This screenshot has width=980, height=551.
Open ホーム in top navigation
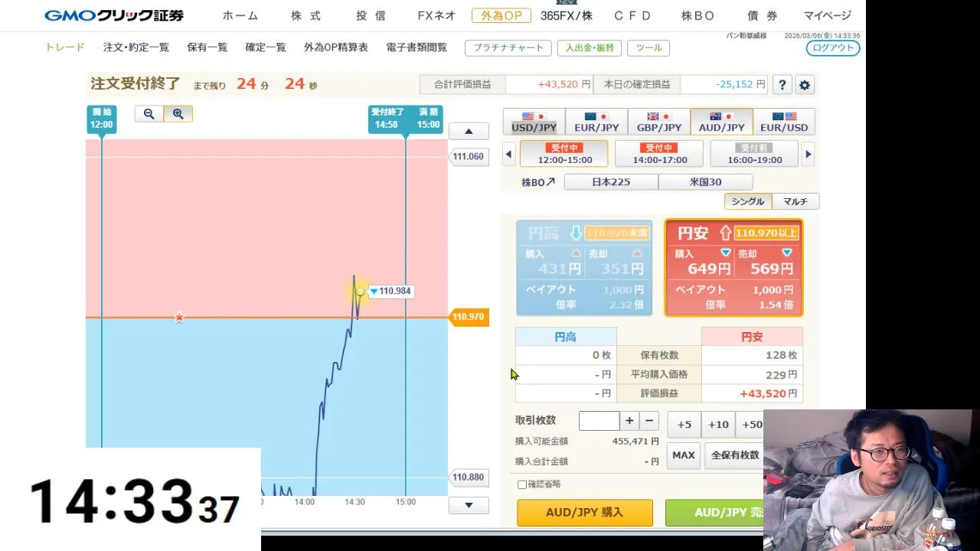click(x=240, y=16)
